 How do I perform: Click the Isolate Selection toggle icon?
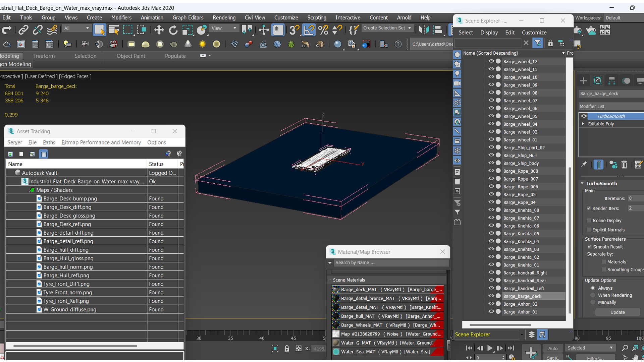point(275,349)
